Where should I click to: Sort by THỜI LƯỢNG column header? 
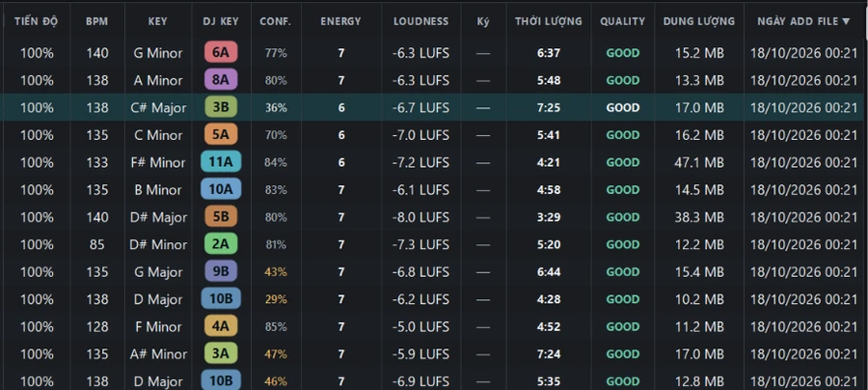pos(549,21)
